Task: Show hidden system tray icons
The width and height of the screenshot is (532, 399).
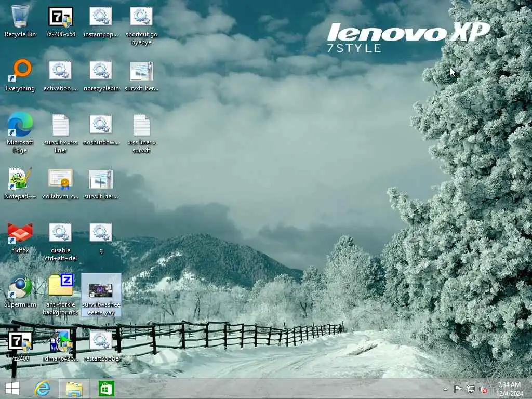Action: pyautogui.click(x=445, y=389)
